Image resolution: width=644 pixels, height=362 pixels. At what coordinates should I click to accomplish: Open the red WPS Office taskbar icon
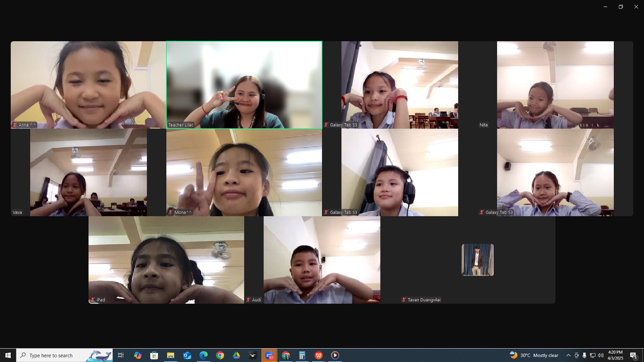click(319, 355)
